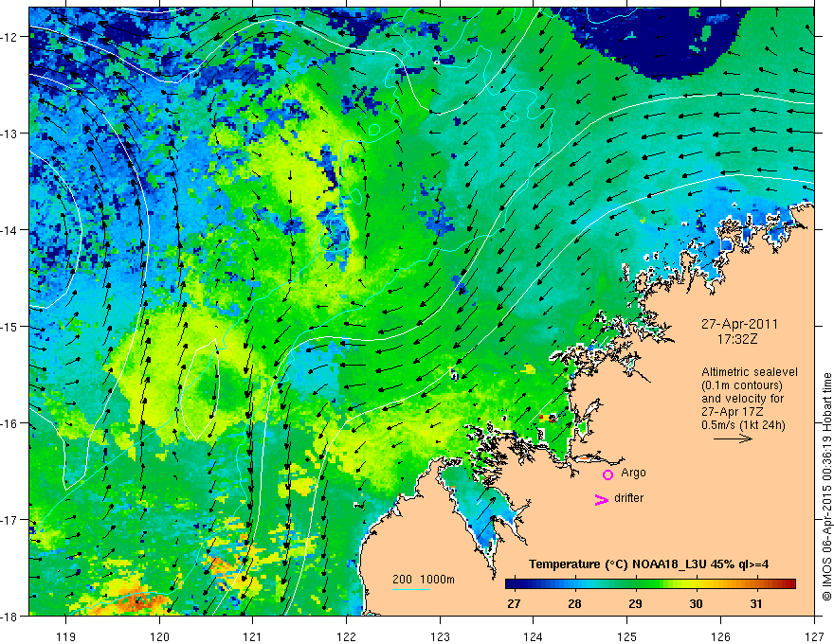Click the magenta drifter arrow symbol
Screen dimensions: 834x644
click(602, 500)
